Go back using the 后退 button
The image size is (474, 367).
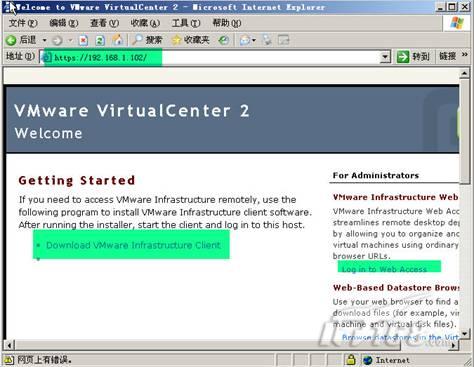tap(21, 40)
